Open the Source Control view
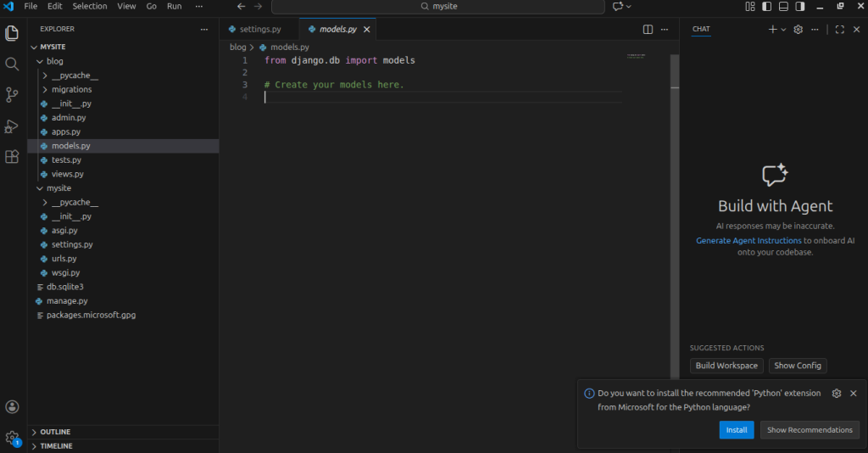The width and height of the screenshot is (868, 453). [12, 94]
